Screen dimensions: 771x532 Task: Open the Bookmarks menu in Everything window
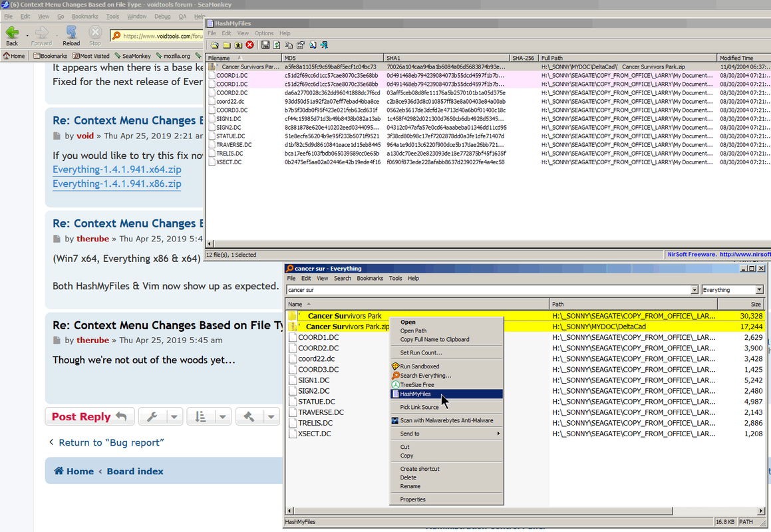[370, 278]
